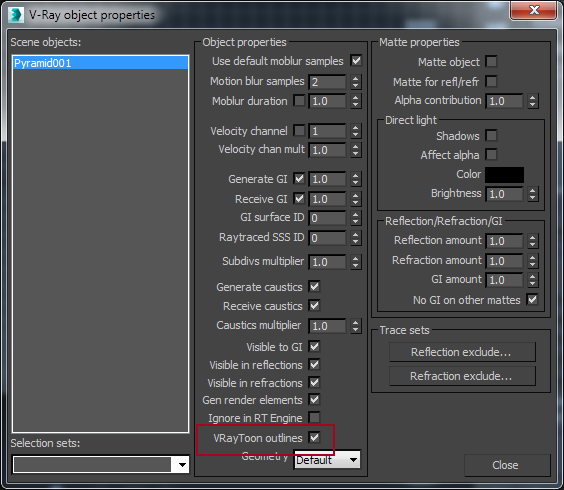Click the Raytraced SSS ID value field

tap(327, 238)
